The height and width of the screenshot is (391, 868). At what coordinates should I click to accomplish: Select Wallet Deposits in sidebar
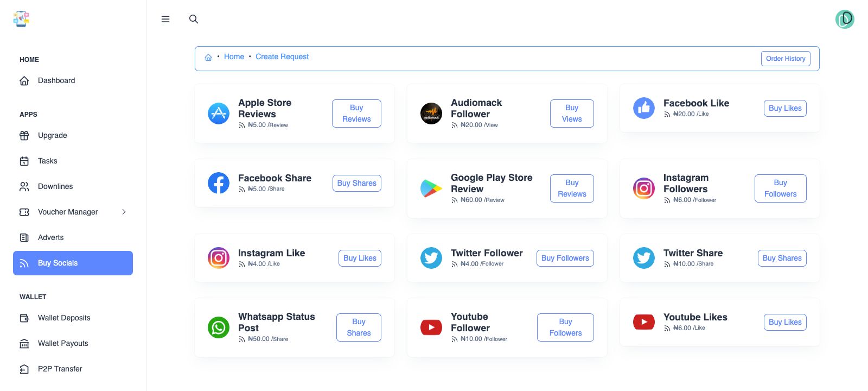[64, 318]
